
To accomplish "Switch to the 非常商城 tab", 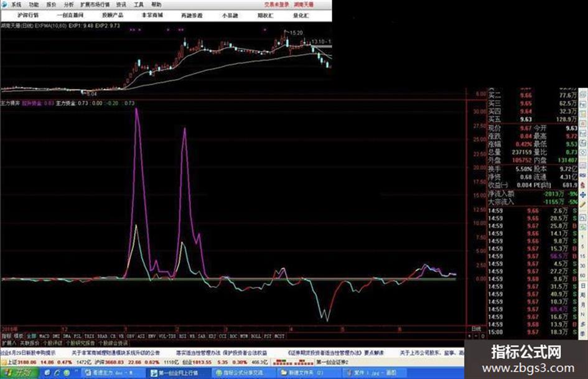I will (x=152, y=16).
